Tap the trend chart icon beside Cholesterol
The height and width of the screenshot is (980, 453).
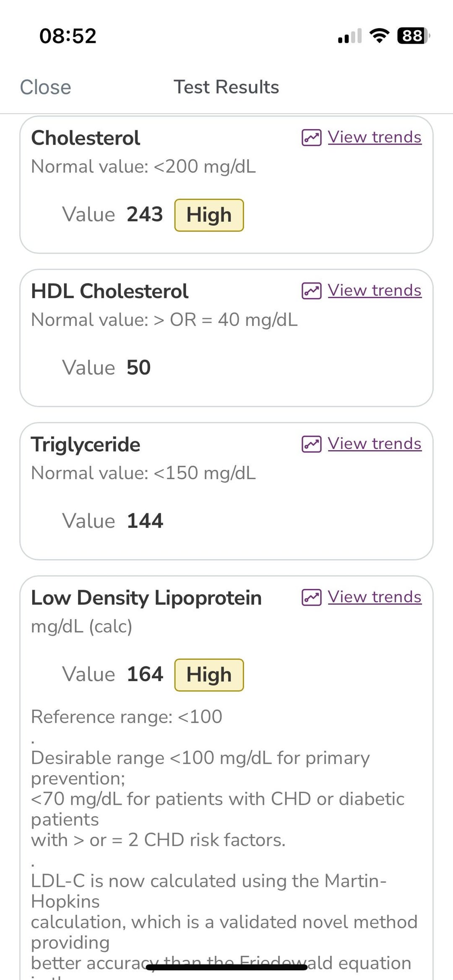click(x=311, y=137)
